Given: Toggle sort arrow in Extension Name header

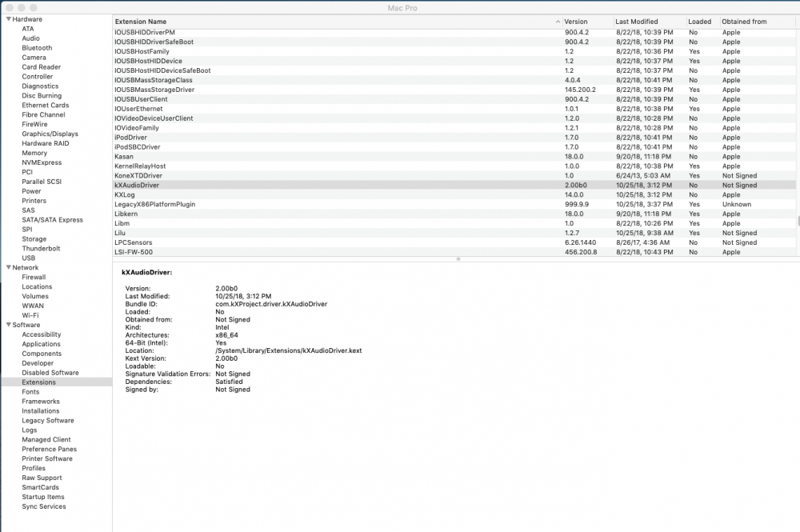Looking at the screenshot, I should 557,22.
